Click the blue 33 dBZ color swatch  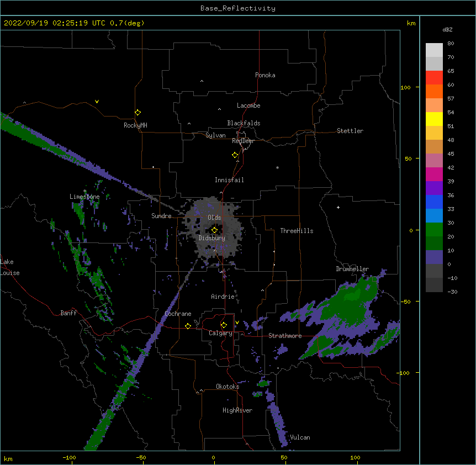point(434,202)
